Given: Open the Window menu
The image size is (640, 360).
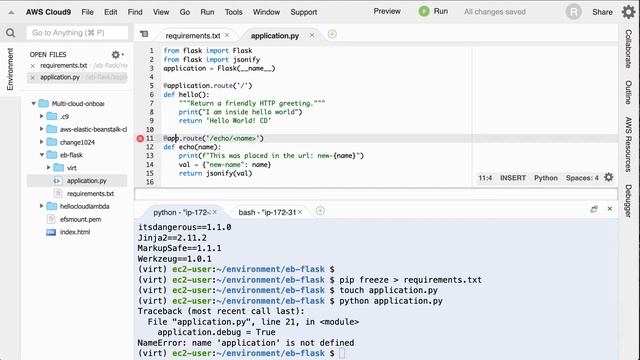Looking at the screenshot, I should (267, 12).
